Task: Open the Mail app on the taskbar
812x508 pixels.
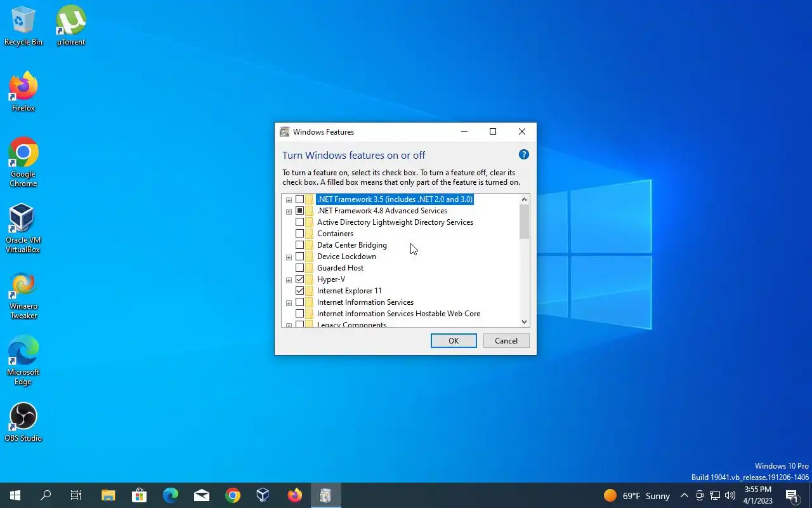Action: (201, 495)
